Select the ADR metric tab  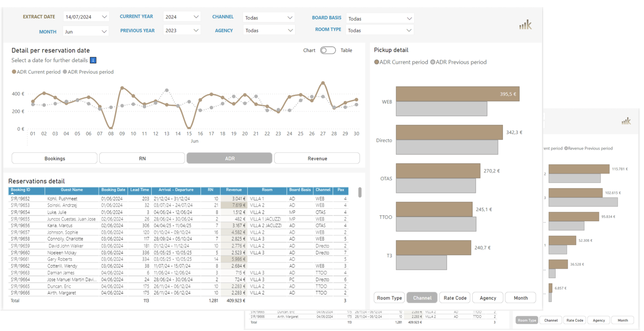pos(230,158)
